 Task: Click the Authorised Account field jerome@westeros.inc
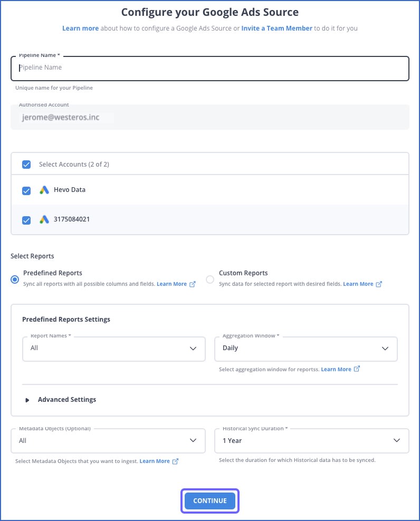click(210, 117)
